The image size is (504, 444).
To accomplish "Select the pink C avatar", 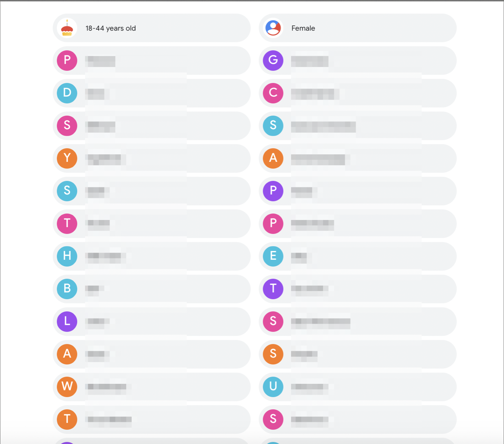I will click(x=273, y=93).
